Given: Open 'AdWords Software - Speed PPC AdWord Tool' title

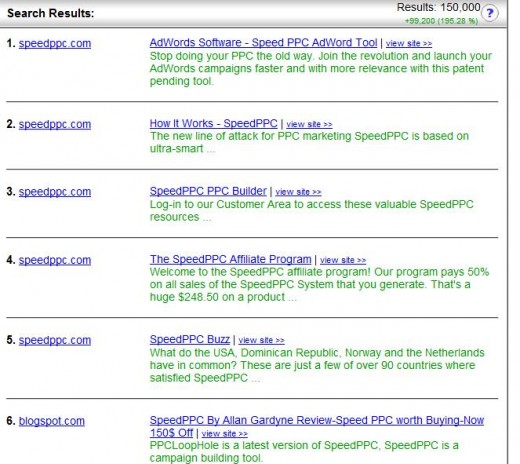Looking at the screenshot, I should 263,43.
